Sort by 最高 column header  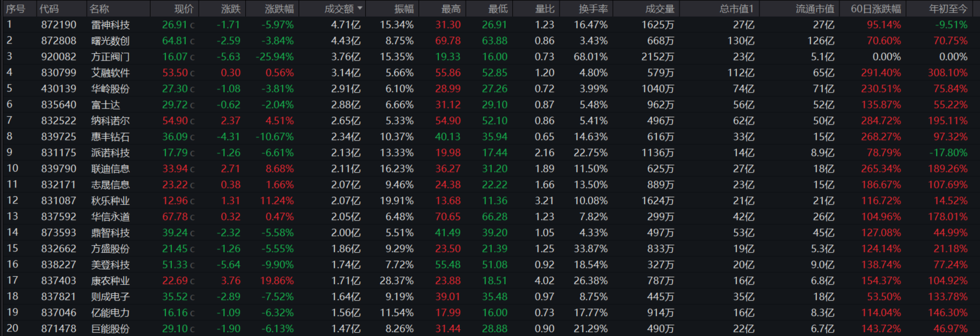pos(451,9)
